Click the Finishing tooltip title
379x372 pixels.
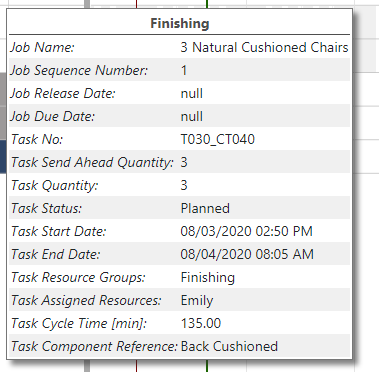180,23
